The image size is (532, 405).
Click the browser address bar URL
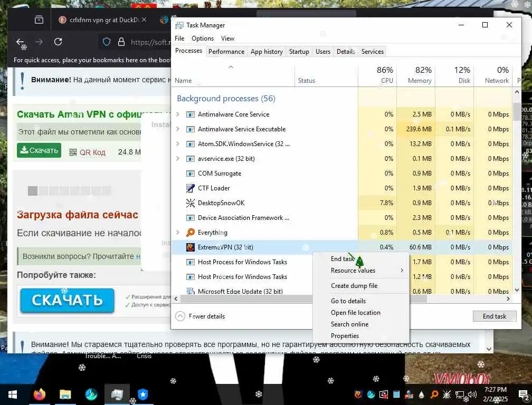(150, 42)
